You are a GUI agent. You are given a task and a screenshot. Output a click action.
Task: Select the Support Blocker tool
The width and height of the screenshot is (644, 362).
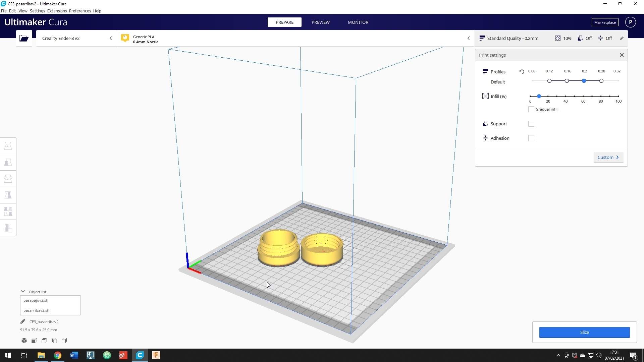point(8,228)
